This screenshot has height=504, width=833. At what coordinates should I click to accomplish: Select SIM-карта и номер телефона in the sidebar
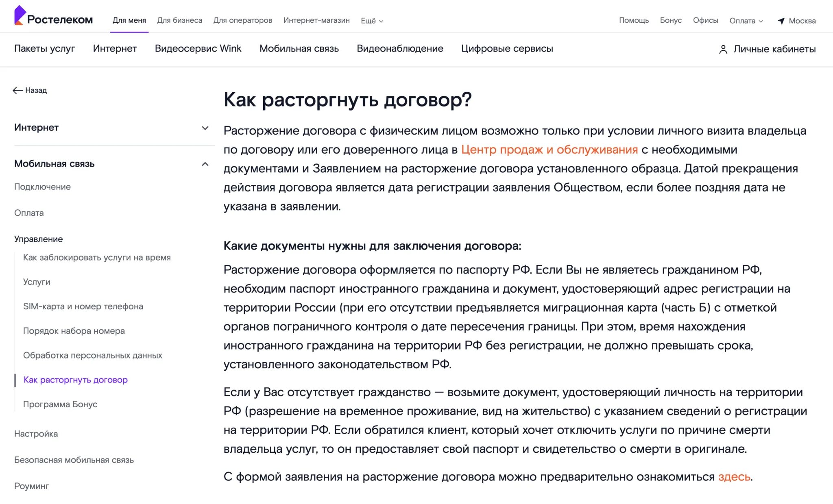(83, 306)
